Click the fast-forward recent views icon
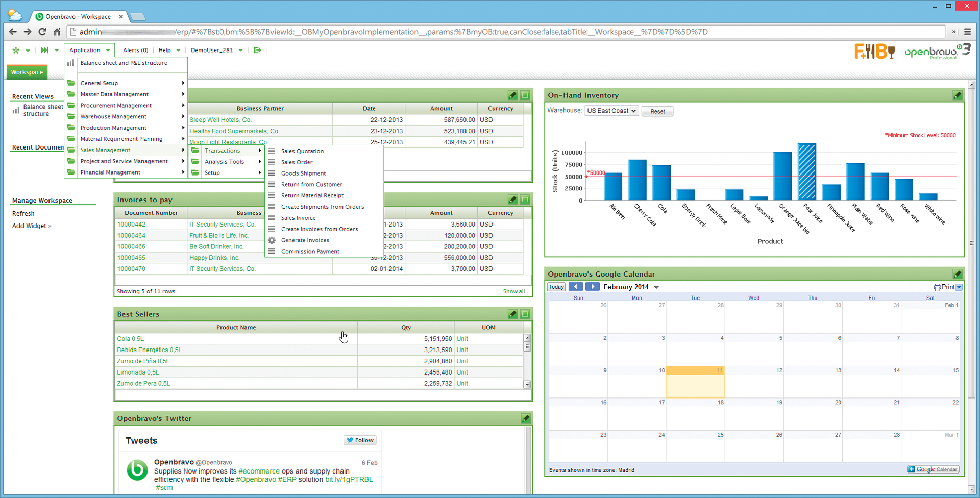 [45, 50]
